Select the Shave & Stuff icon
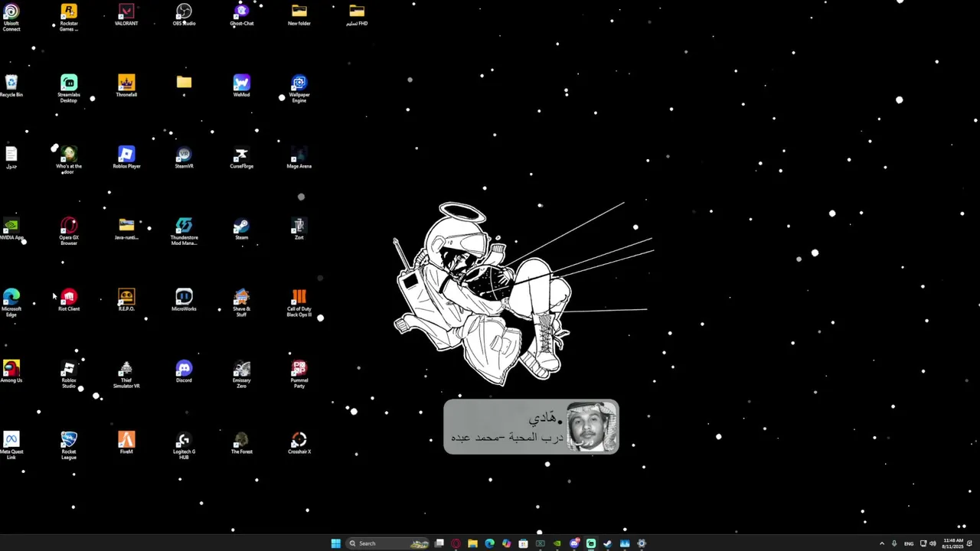 tap(241, 302)
